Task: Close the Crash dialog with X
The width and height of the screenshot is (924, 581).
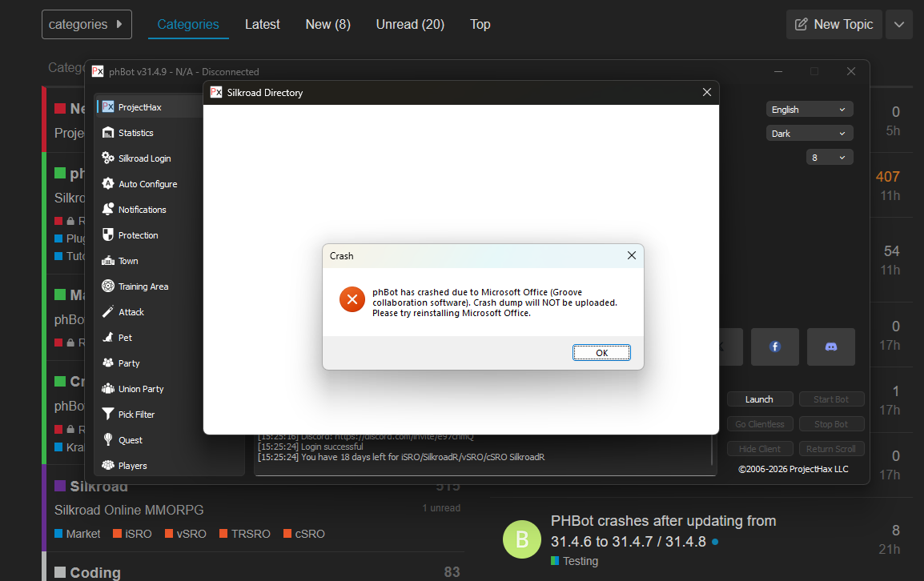Action: coord(632,256)
